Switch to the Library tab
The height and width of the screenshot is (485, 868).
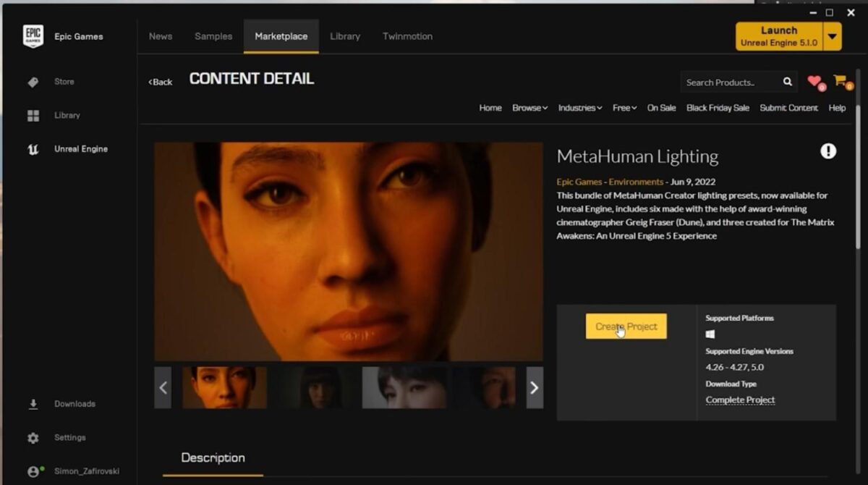click(x=345, y=36)
